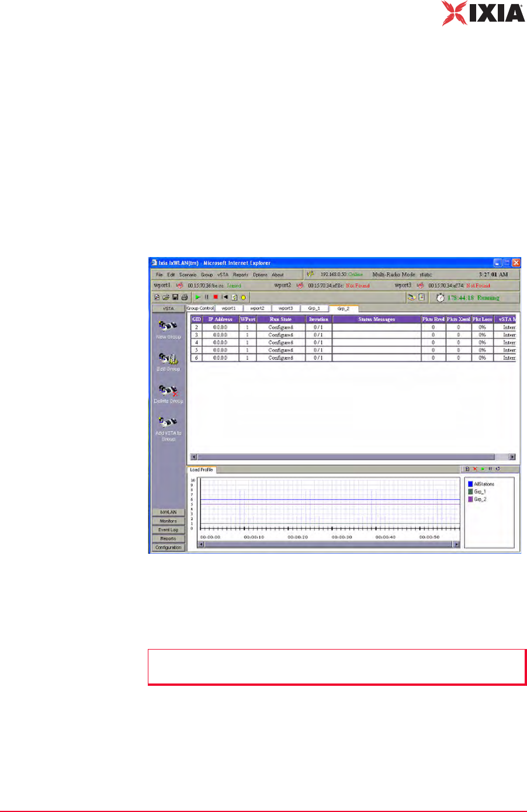Select the Grp_2 tab
This screenshot has height=812, width=527.
point(344,308)
